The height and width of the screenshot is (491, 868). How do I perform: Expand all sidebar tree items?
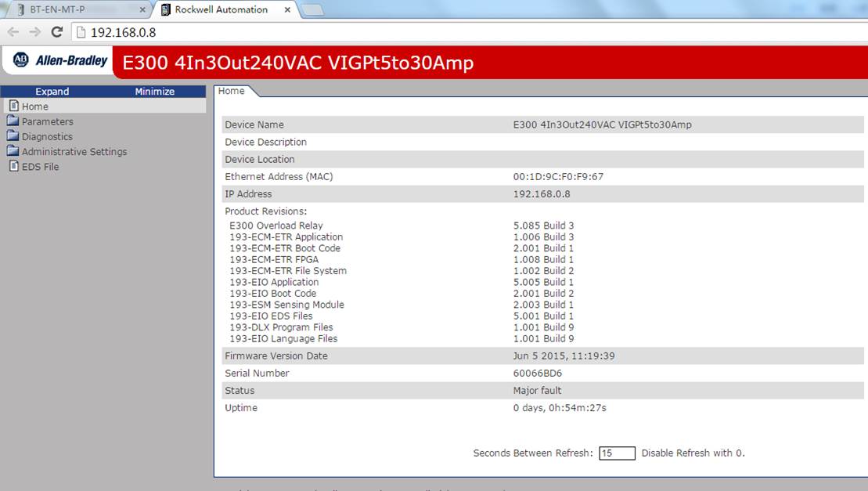pyautogui.click(x=52, y=92)
